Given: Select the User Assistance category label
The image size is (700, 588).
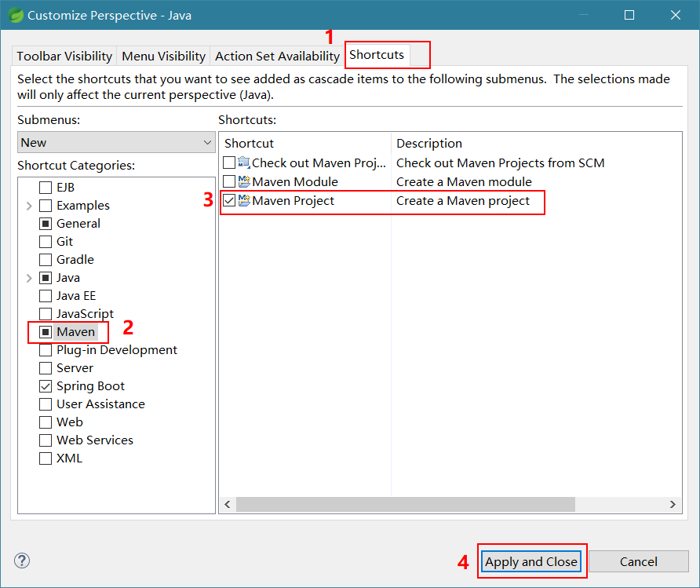Looking at the screenshot, I should (x=100, y=404).
